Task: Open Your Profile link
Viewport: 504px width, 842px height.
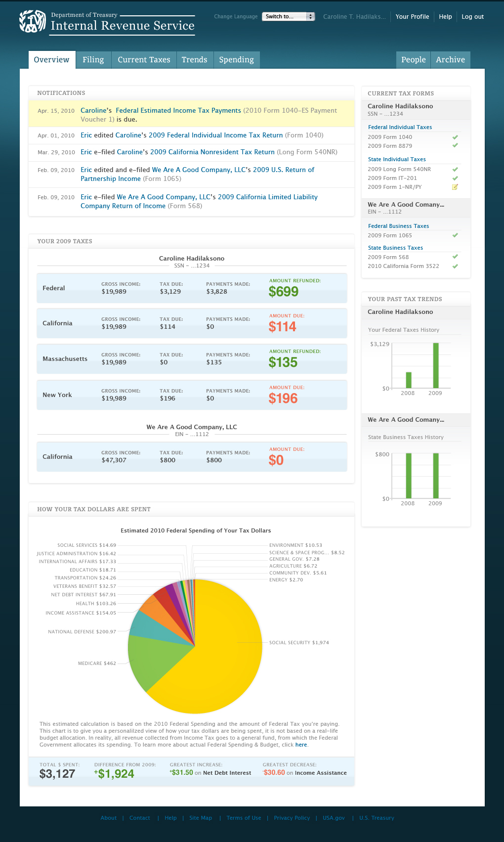Action: tap(412, 17)
